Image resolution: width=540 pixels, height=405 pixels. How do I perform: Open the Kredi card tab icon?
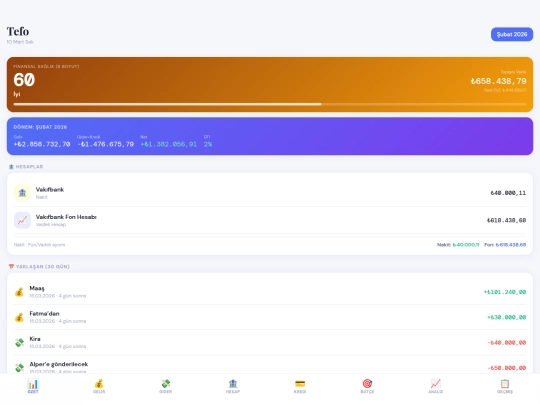(x=300, y=383)
